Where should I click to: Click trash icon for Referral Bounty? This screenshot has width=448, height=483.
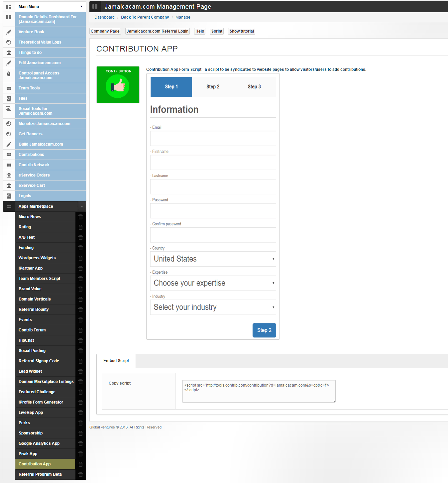coord(80,309)
